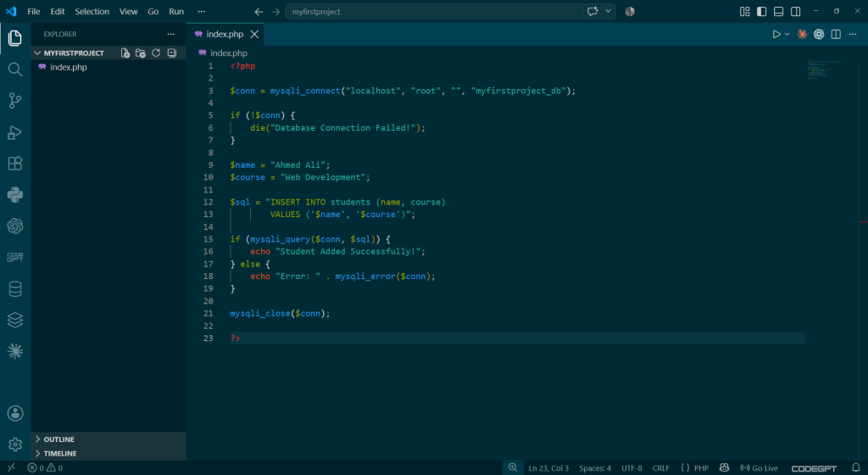Open the Accounts menu icon
Viewport: 868px width, 475px height.
tap(15, 413)
